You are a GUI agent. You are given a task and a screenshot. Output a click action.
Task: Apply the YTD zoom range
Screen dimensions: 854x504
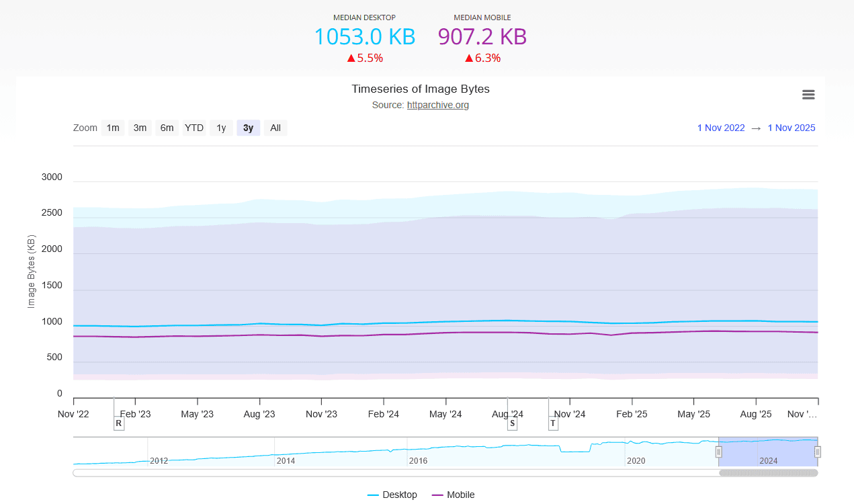pos(194,128)
